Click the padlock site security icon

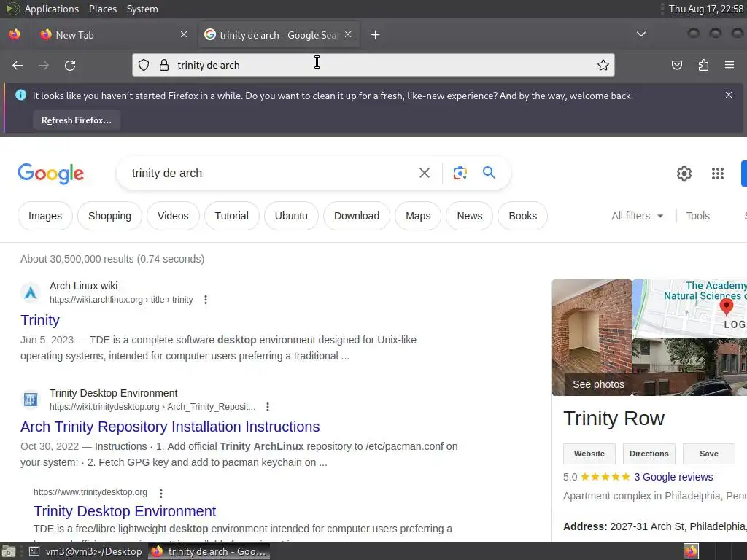click(164, 65)
